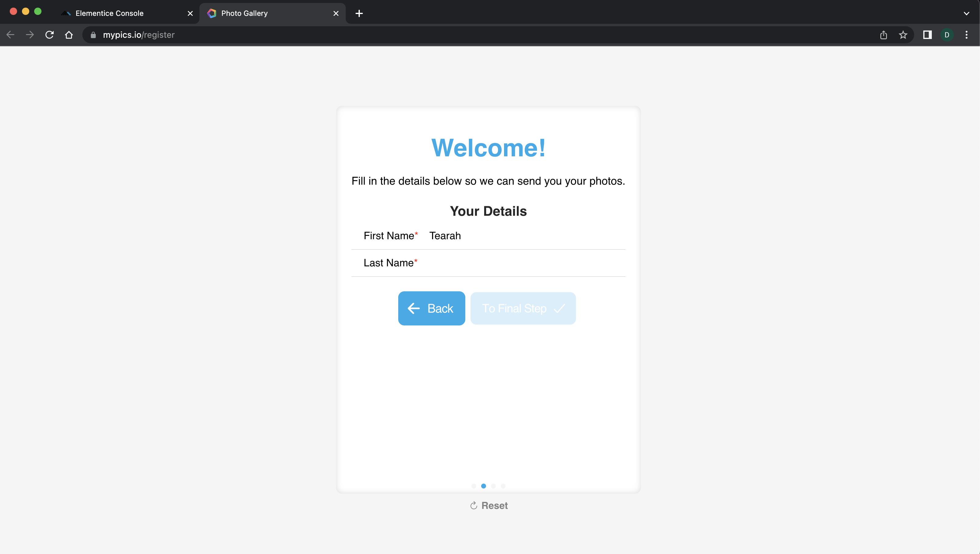Close the Photo Gallery tab

pyautogui.click(x=336, y=14)
